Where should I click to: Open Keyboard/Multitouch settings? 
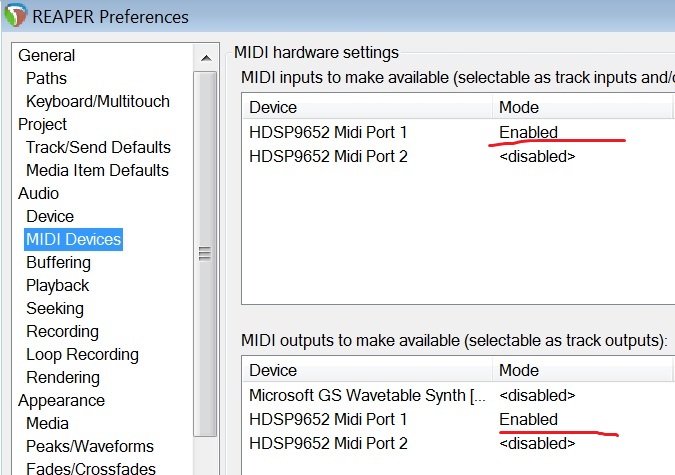(x=97, y=101)
